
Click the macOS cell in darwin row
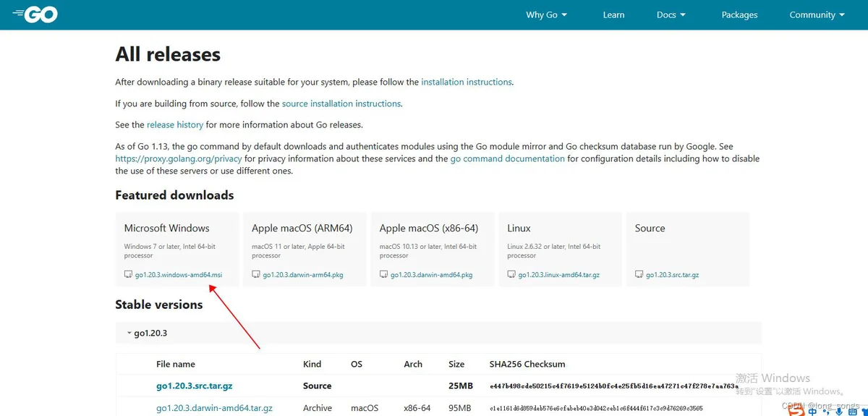coord(365,408)
